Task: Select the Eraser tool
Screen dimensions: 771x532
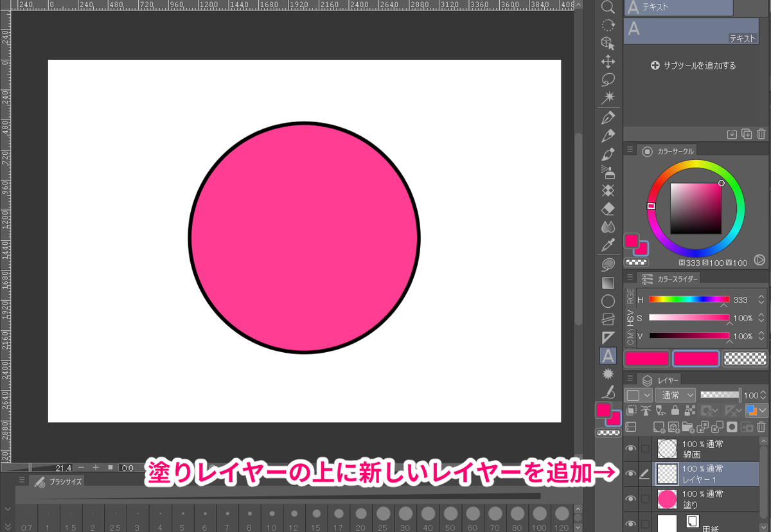Action: (608, 208)
